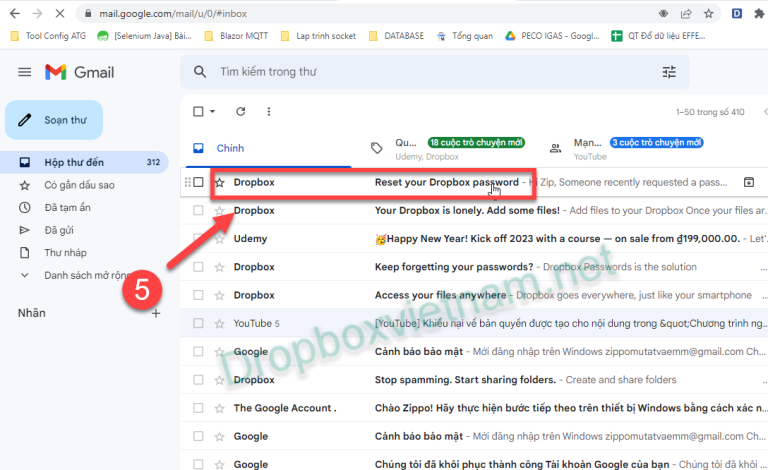Open Tổng quan bookmark

[464, 36]
